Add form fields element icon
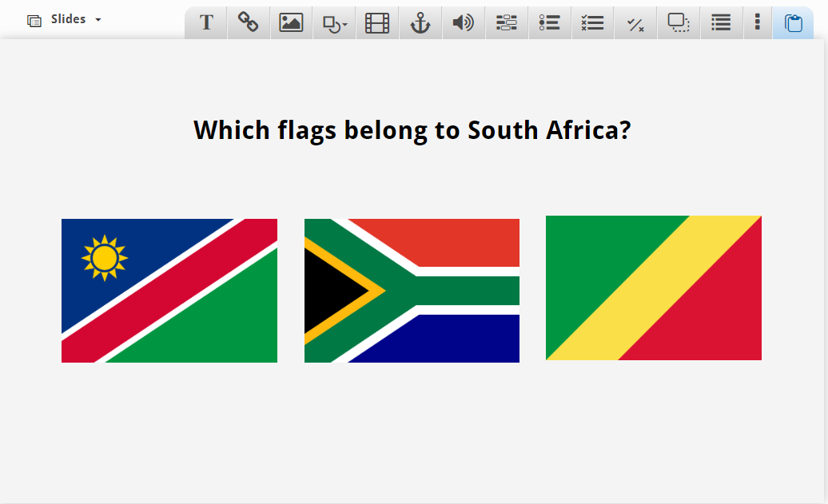 click(x=507, y=22)
